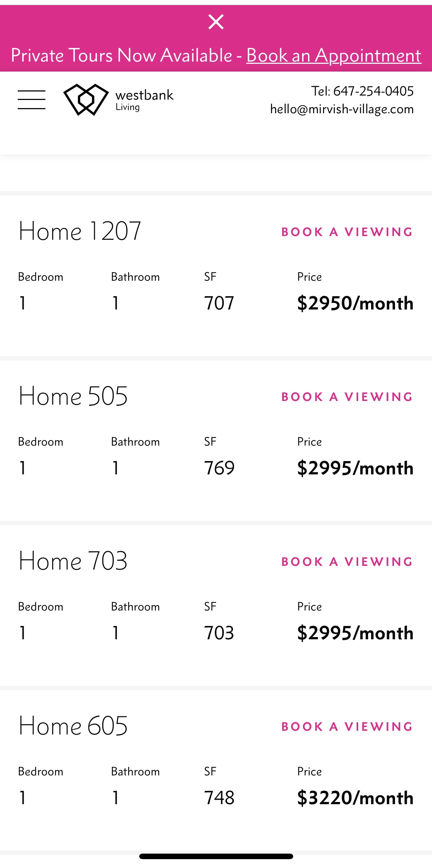Email hello@mirvish-village.com
Image resolution: width=432 pixels, height=868 pixels.
(x=342, y=109)
